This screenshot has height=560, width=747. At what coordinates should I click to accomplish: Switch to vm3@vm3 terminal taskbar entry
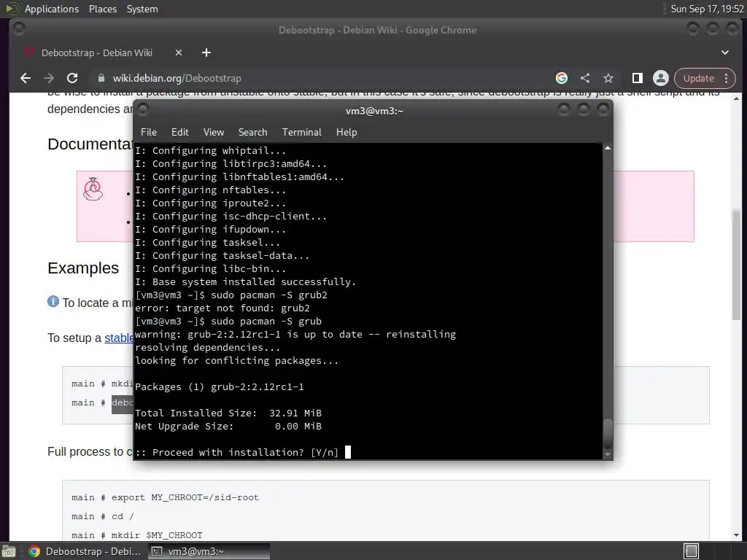(x=208, y=551)
